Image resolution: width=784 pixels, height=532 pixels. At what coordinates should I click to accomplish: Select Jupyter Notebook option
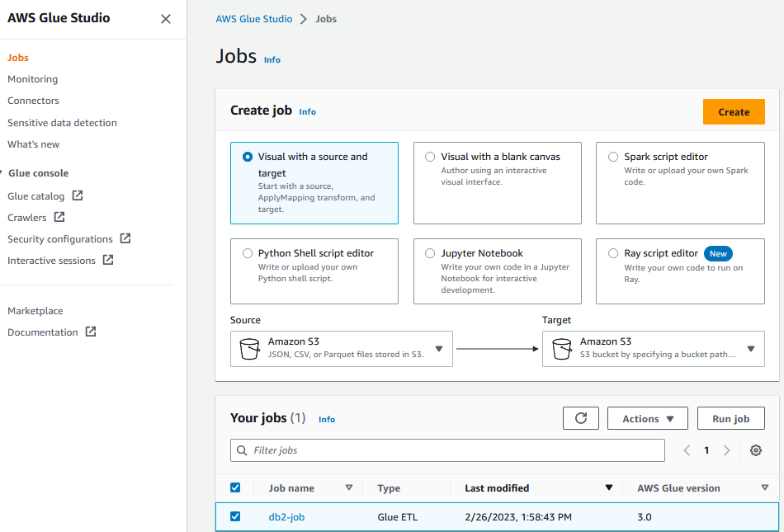430,253
